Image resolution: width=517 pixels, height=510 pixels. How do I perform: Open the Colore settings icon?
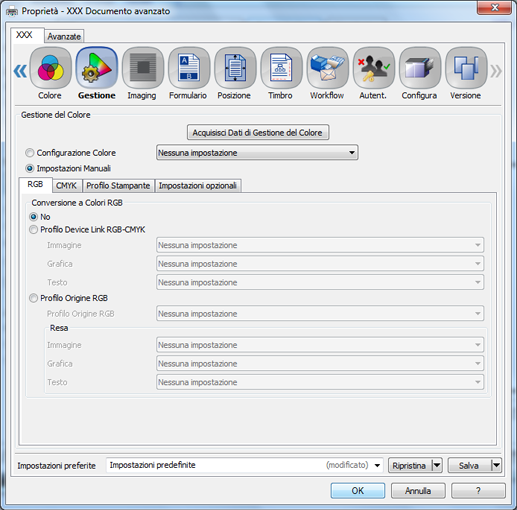click(50, 68)
